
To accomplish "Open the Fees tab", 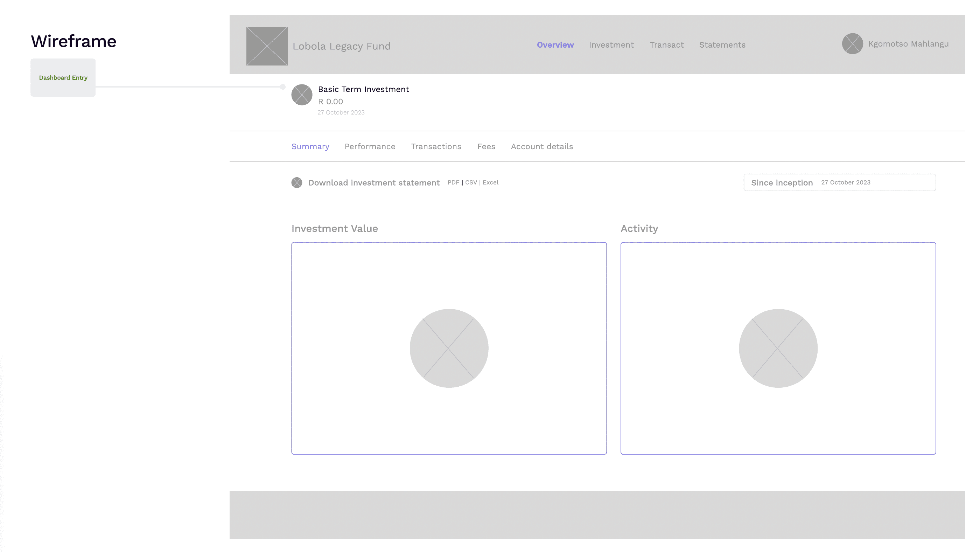I will (486, 146).
